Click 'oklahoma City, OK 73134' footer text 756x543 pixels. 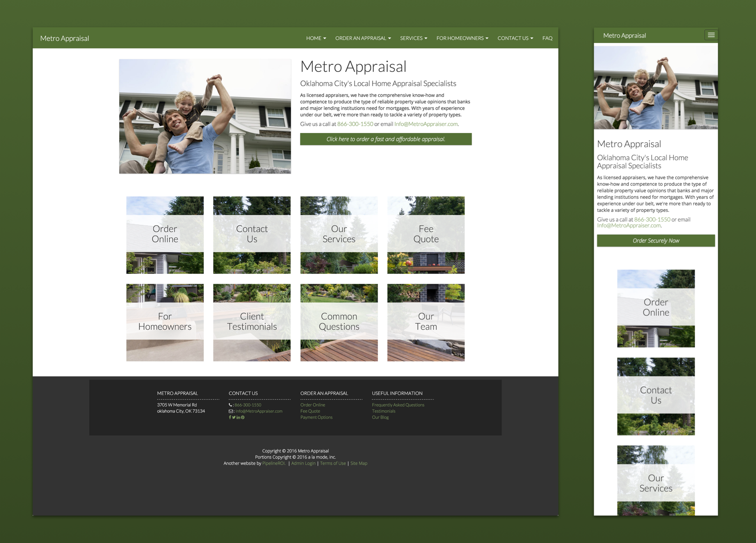coord(181,411)
